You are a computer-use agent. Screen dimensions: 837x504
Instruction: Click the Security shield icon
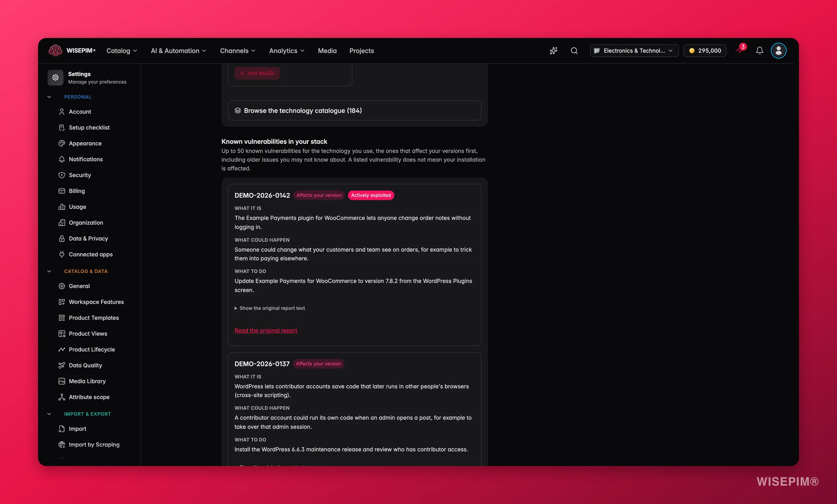click(62, 175)
